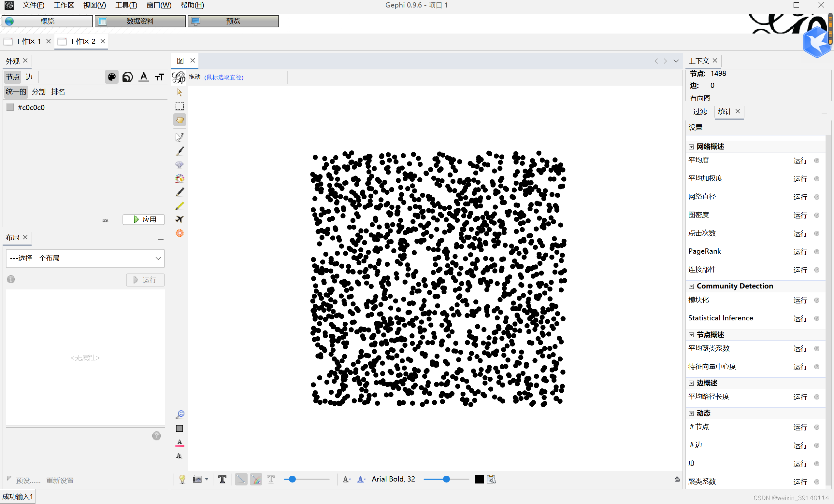Collapse the 网络概述 section
Viewport: 834px width, 504px height.
coord(691,147)
